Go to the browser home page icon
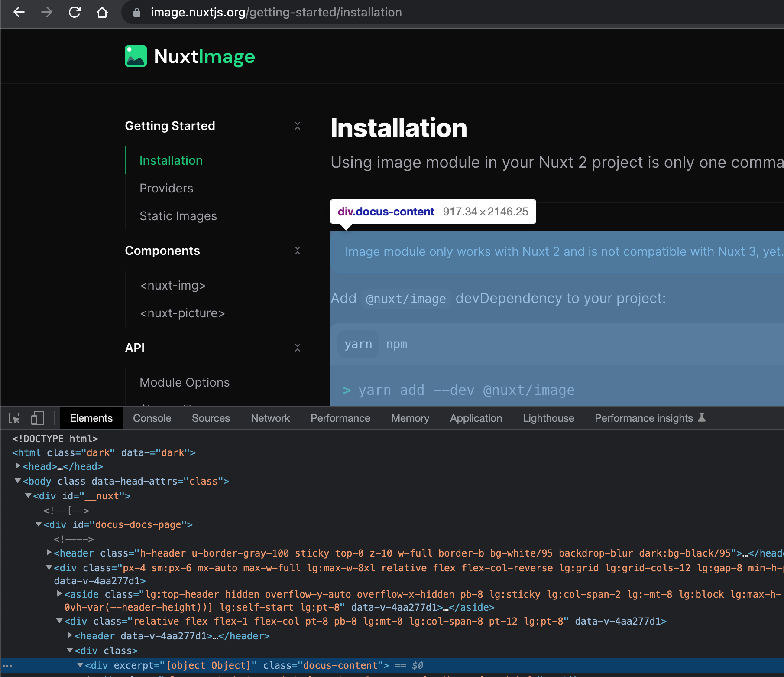 (x=102, y=12)
